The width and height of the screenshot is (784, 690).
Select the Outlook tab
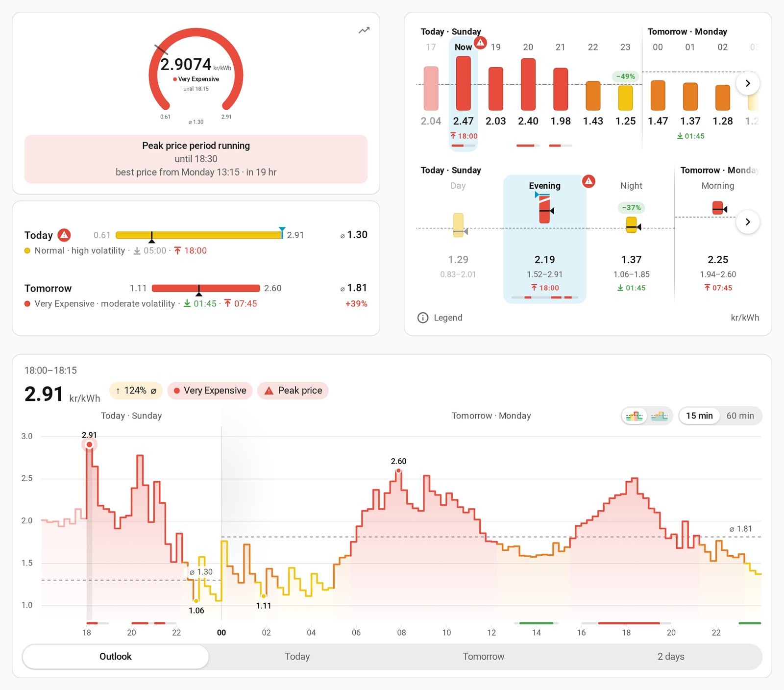pyautogui.click(x=116, y=657)
